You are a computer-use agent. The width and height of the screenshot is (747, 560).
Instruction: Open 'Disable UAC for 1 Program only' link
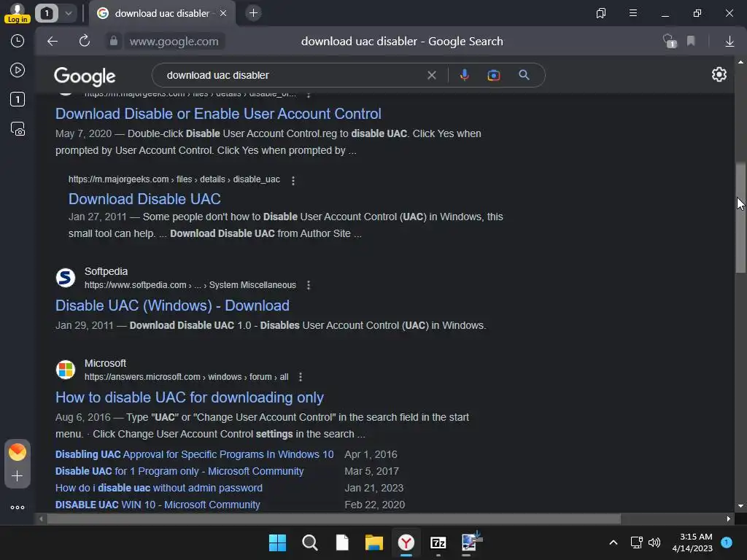179,472
